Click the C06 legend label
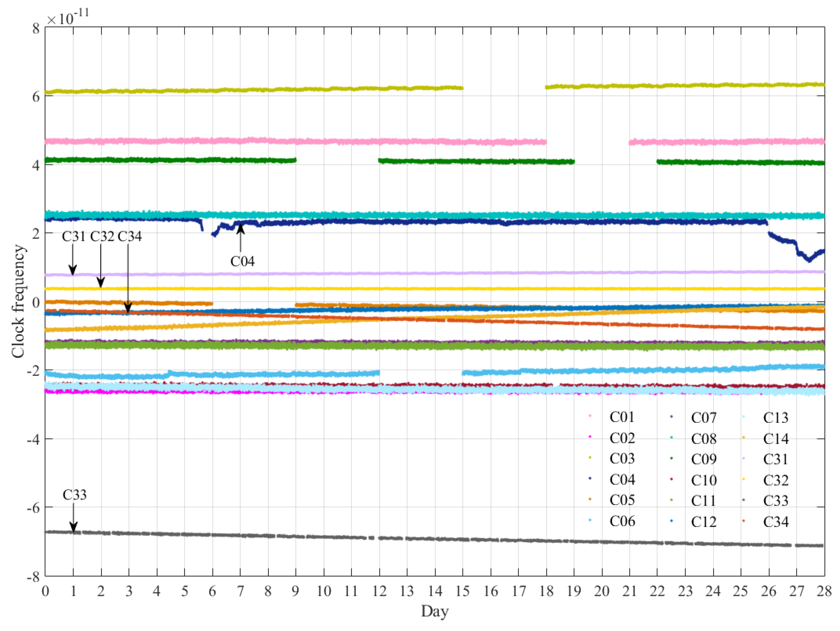840x631 pixels. pyautogui.click(x=622, y=521)
